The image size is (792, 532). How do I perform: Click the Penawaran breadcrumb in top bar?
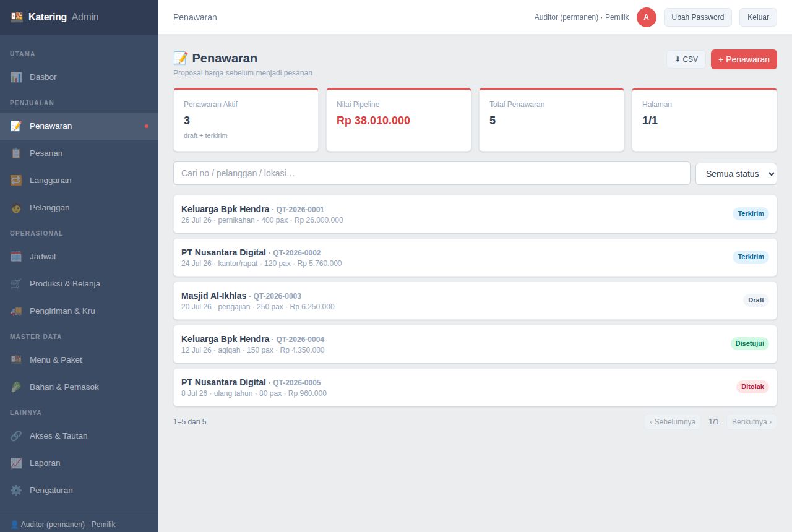coord(195,17)
